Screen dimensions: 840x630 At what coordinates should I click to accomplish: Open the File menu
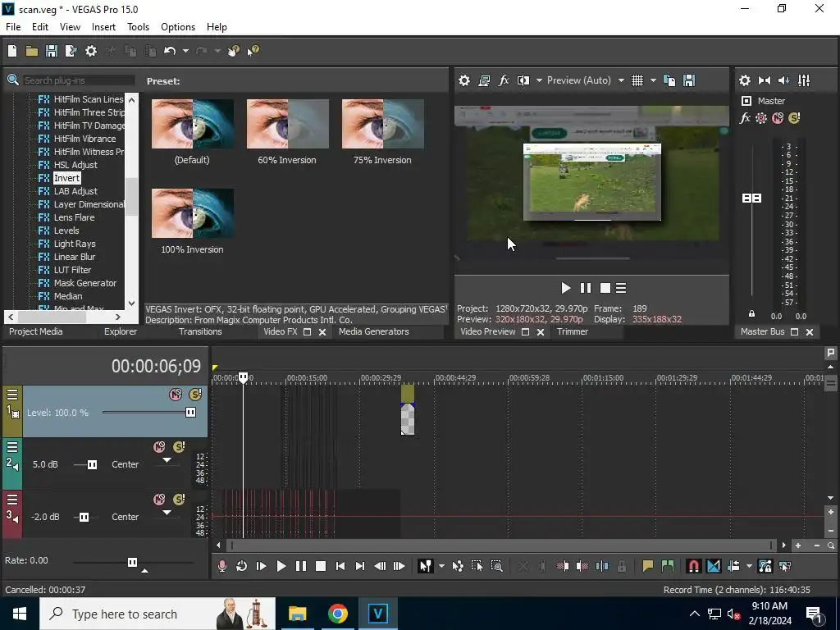[x=13, y=27]
